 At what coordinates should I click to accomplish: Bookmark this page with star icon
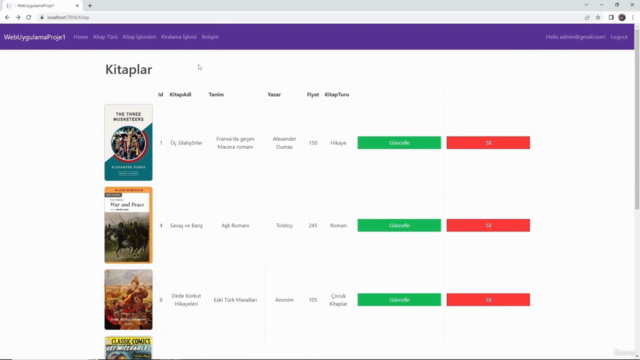(x=598, y=17)
